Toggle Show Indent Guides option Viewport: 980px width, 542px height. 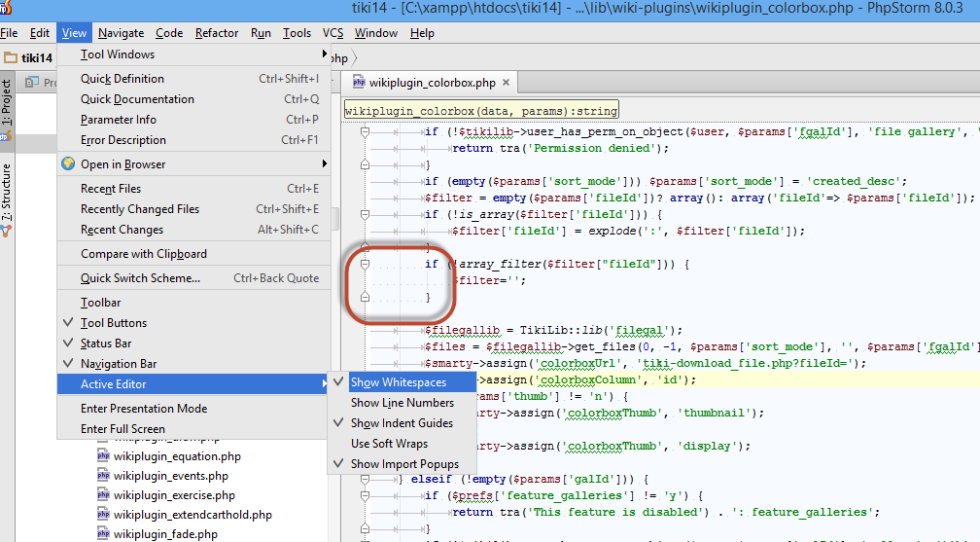[x=402, y=423]
